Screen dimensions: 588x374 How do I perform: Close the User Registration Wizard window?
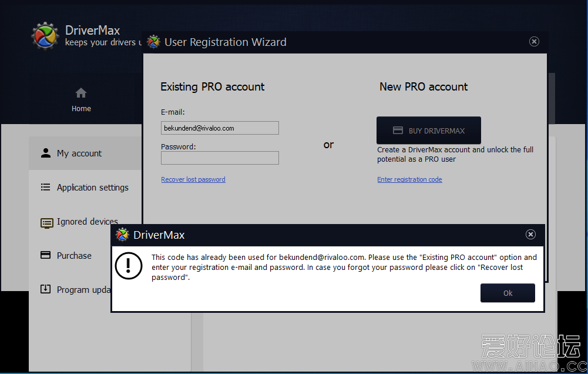click(x=534, y=41)
